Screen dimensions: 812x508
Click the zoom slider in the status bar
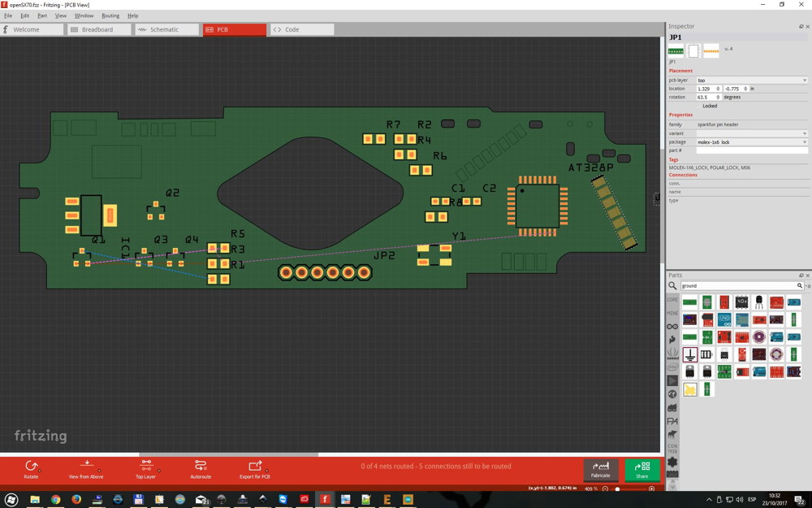click(x=628, y=488)
